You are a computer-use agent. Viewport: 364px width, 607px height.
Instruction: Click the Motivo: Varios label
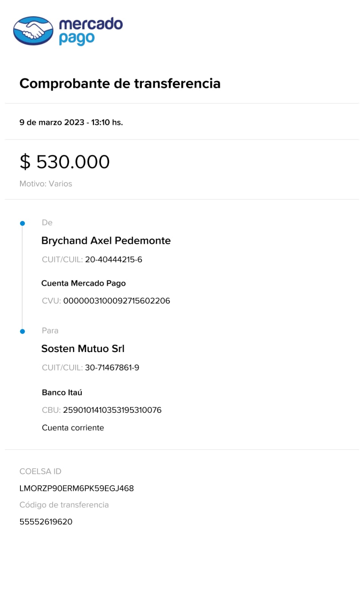(46, 184)
